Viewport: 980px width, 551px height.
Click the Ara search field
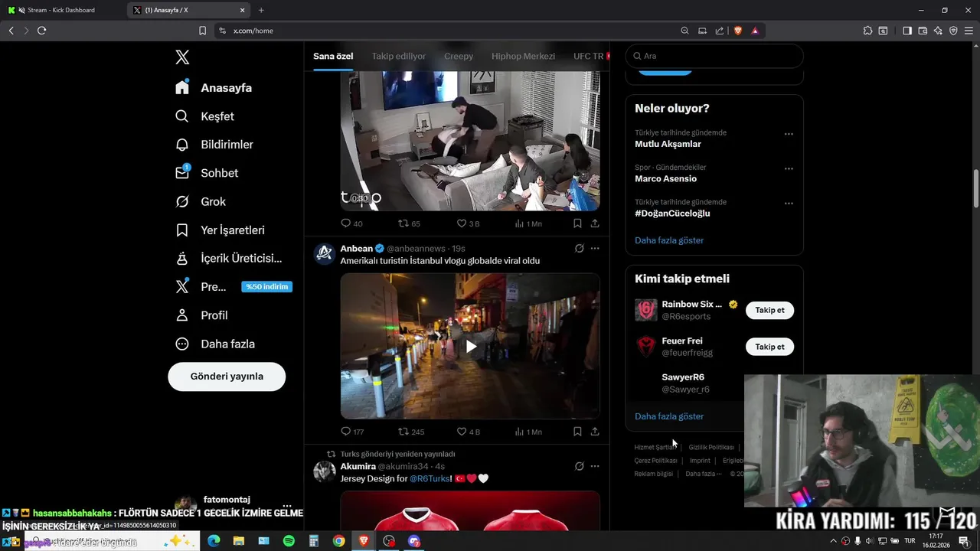[714, 56]
